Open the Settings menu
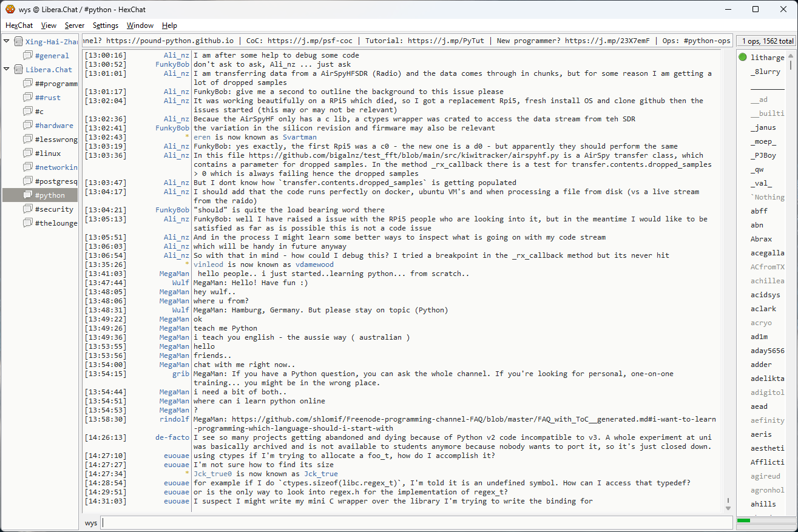This screenshot has height=532, width=798. click(106, 25)
